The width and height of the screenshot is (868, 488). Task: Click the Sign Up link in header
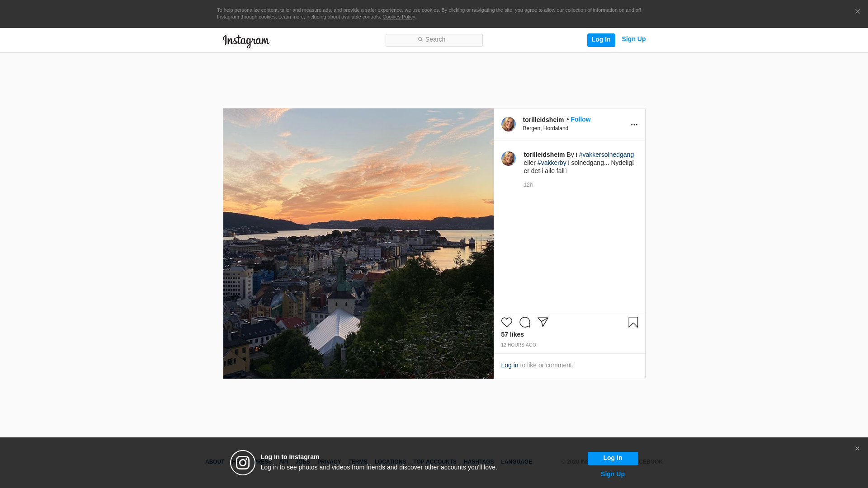(633, 39)
